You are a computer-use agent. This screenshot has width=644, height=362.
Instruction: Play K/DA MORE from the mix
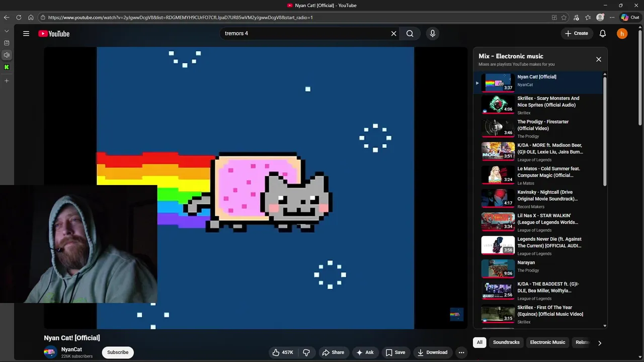[538, 152]
